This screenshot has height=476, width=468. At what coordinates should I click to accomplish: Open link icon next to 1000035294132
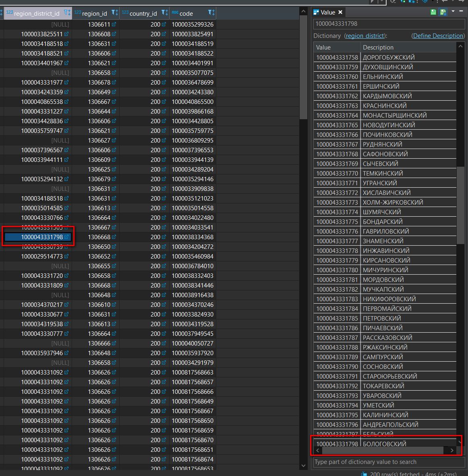tap(66, 179)
